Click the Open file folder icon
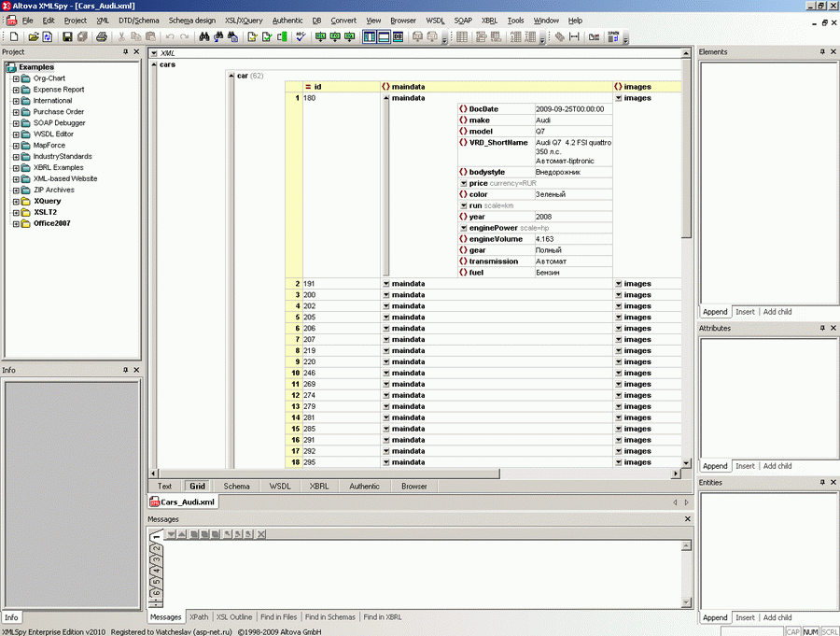The width and height of the screenshot is (840, 636). point(34,36)
